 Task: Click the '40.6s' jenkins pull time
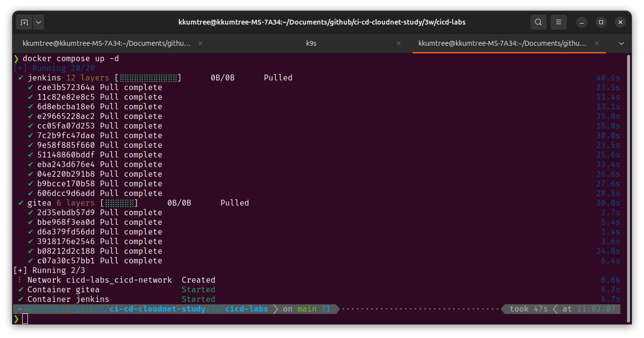point(608,78)
